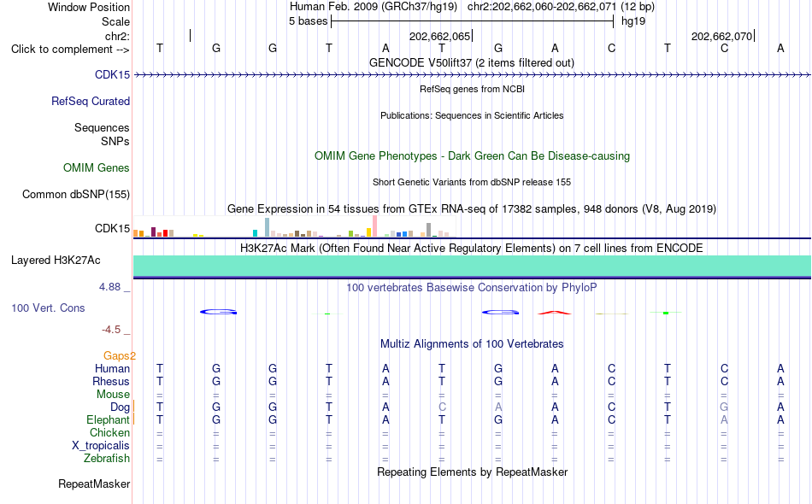Screen dimensions: 812x504
Task: Click 'Publications: Sequences in Scientific Articles' title
Action: [472, 115]
